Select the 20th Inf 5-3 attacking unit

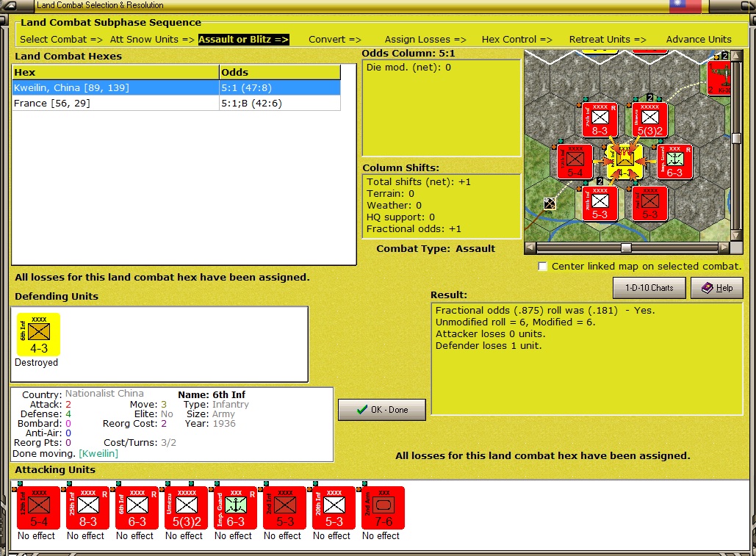[x=334, y=508]
